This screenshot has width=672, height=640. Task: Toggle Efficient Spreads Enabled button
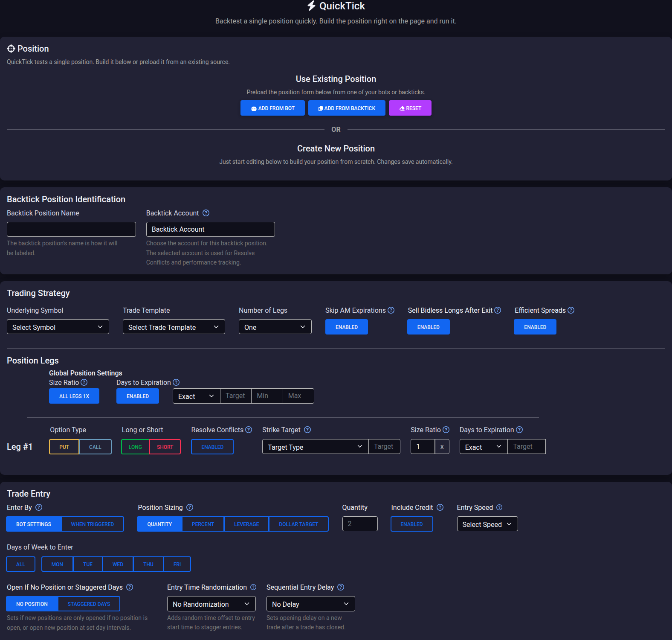point(535,327)
